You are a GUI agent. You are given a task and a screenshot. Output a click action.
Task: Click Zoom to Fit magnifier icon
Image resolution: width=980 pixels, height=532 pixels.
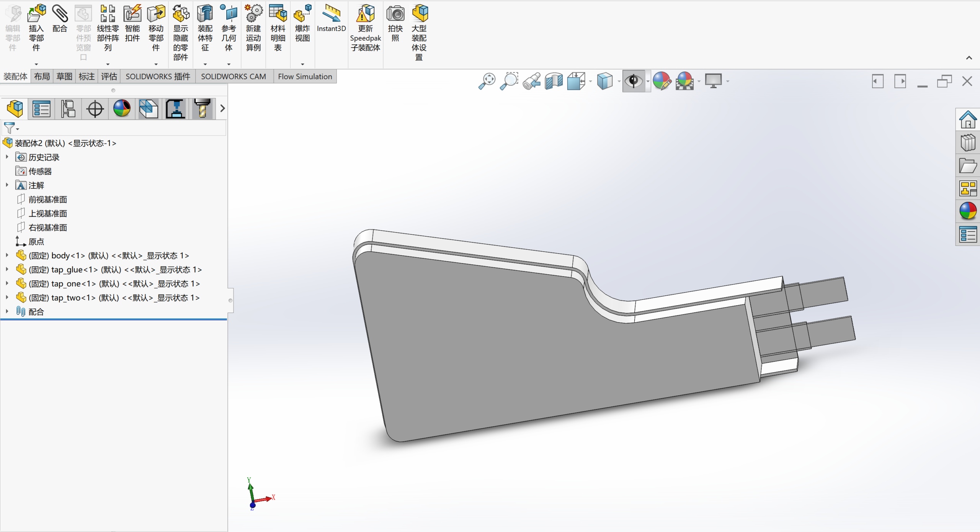(487, 81)
